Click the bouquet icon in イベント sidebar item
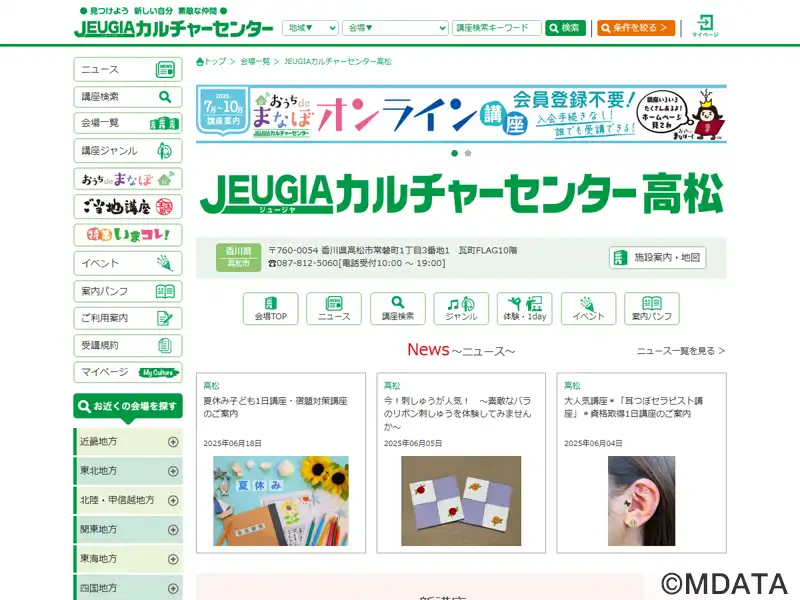800x600 pixels. pyautogui.click(x=165, y=263)
